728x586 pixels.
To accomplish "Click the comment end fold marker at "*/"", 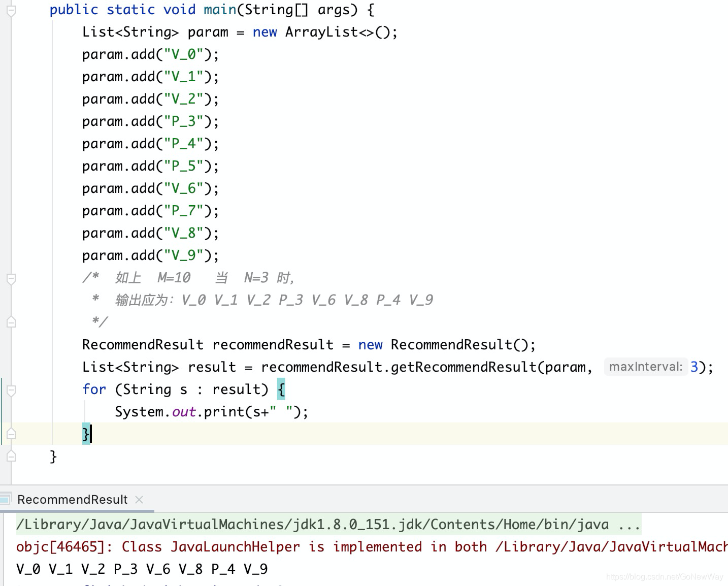I will 11,322.
